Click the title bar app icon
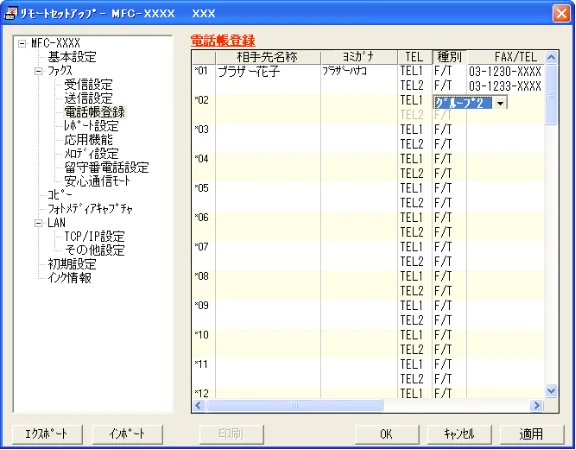This screenshot has height=450, width=576. pyautogui.click(x=11, y=14)
